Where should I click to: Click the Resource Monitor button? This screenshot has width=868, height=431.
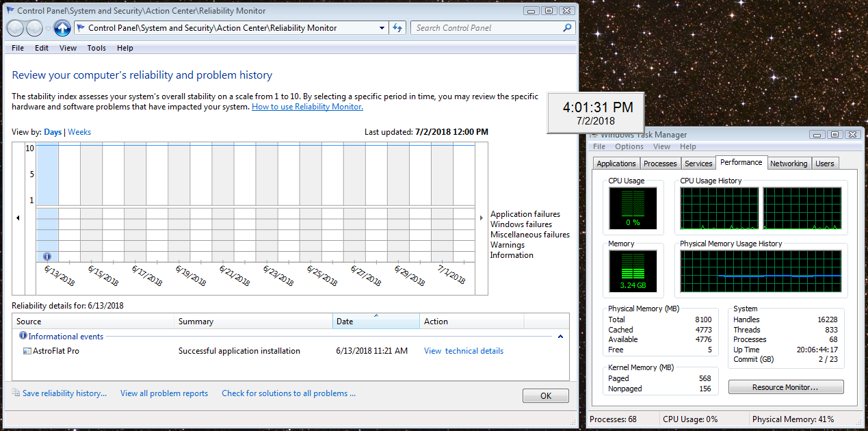[785, 387]
